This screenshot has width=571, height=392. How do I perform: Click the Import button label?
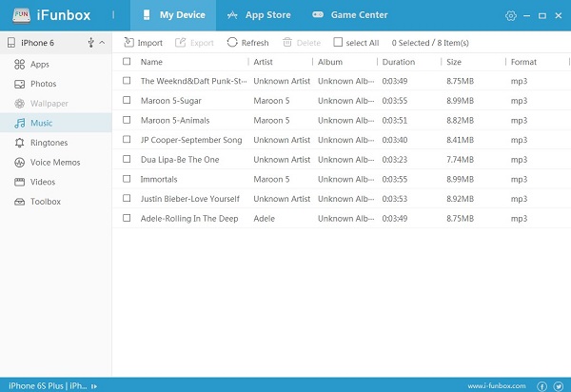click(150, 43)
